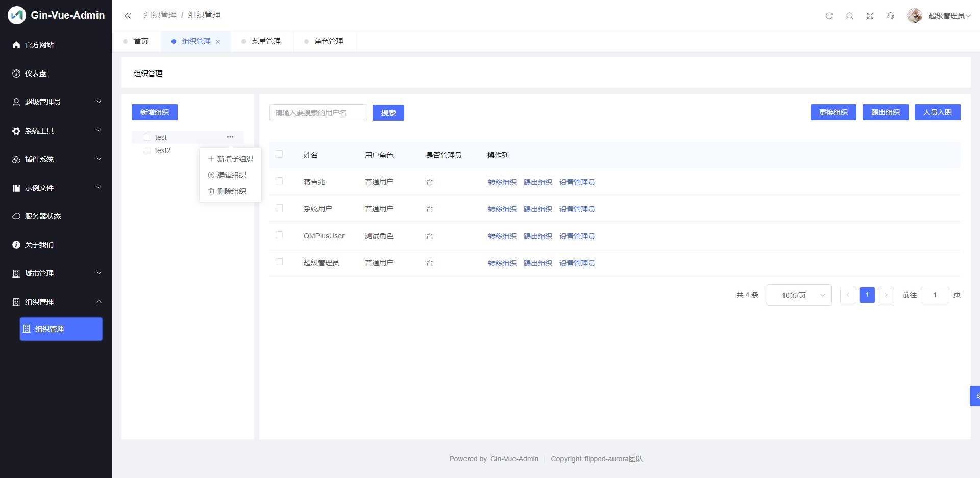Expand the 示例文件 sidebar menu
Viewport: 980px width, 478px height.
tap(99, 187)
